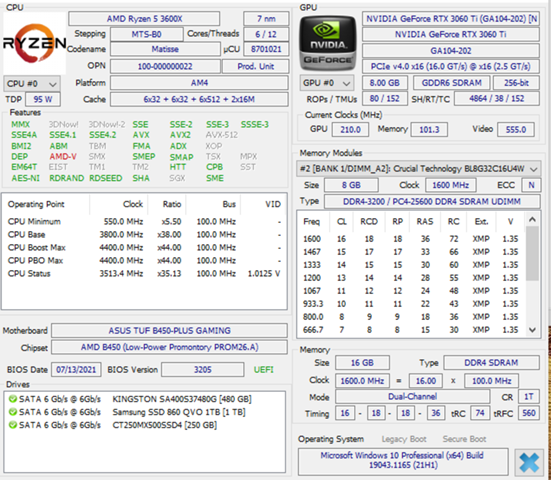The width and height of the screenshot is (551, 480).
Task: Click the cache 6x32 + 6x32 field
Action: tap(199, 99)
